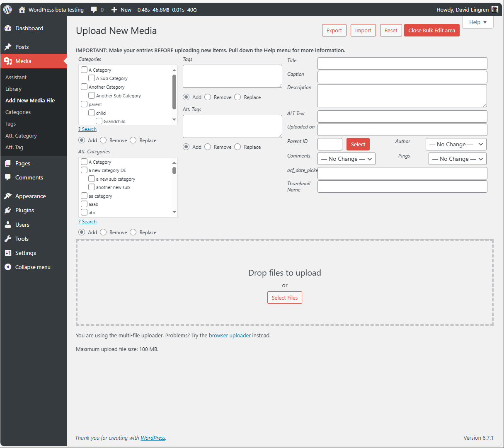Open the browser uploader link
The width and height of the screenshot is (504, 448).
pyautogui.click(x=230, y=335)
